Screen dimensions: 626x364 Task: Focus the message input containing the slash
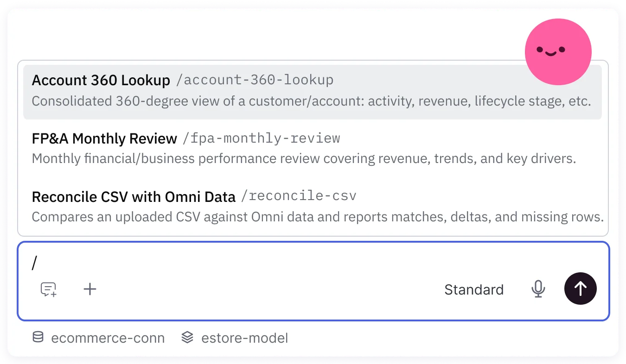[313, 263]
